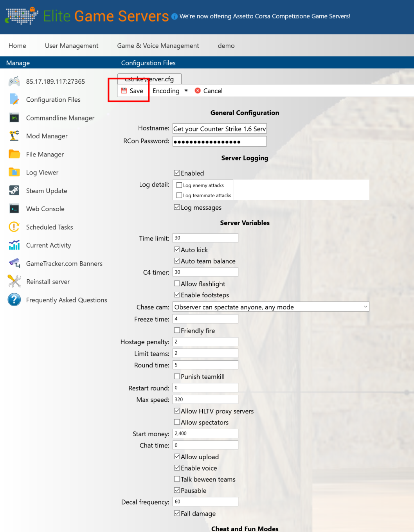Go to Steam Update page
The height and width of the screenshot is (532, 414).
[x=47, y=191]
